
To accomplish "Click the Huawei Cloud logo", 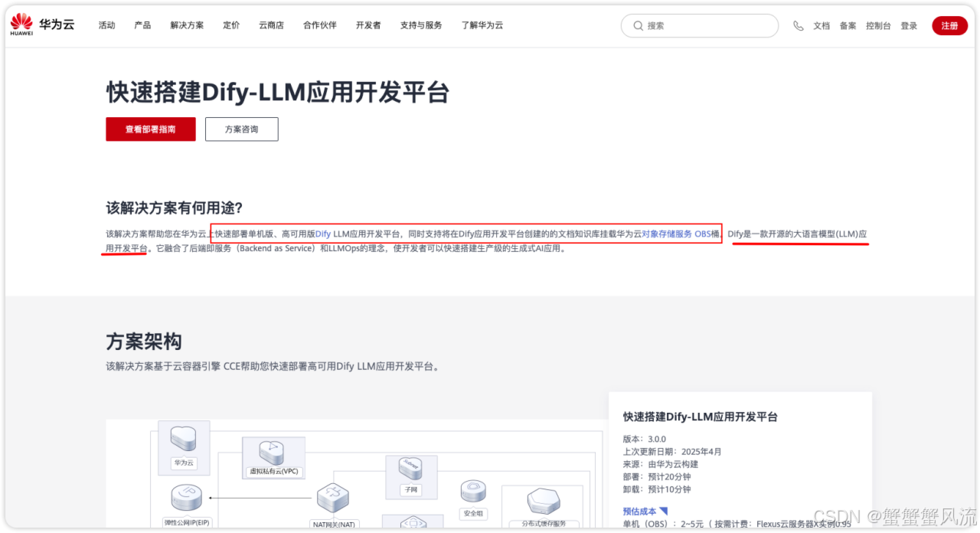I will tap(42, 25).
